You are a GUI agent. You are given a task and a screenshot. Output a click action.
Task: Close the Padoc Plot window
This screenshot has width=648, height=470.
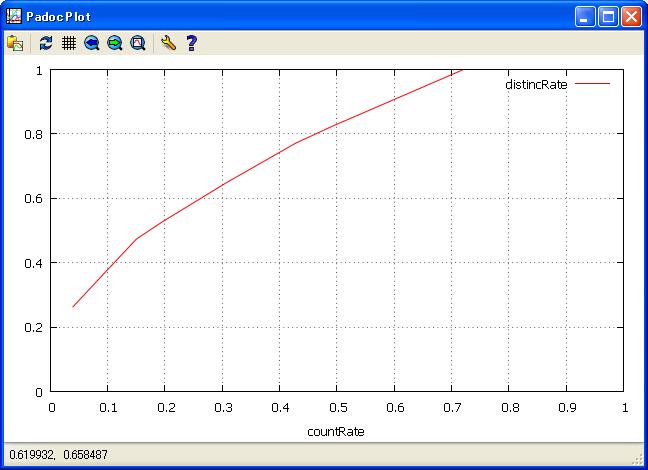(631, 16)
